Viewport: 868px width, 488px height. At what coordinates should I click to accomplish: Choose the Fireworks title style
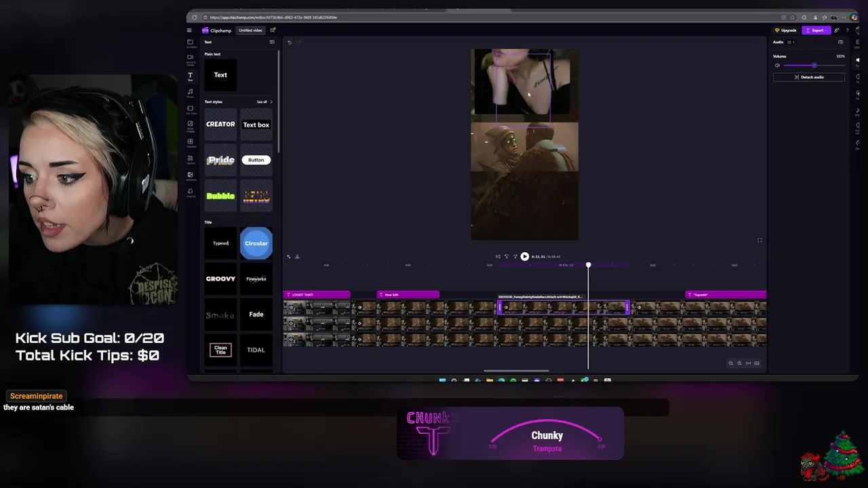click(x=256, y=279)
